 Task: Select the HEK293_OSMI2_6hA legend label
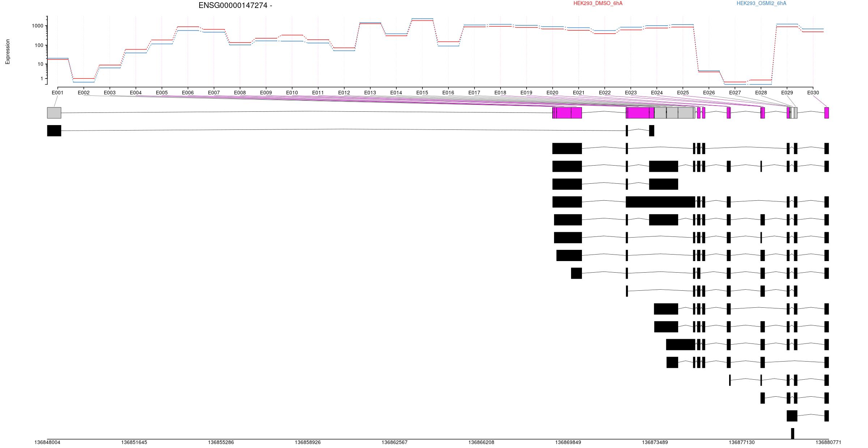pyautogui.click(x=761, y=3)
